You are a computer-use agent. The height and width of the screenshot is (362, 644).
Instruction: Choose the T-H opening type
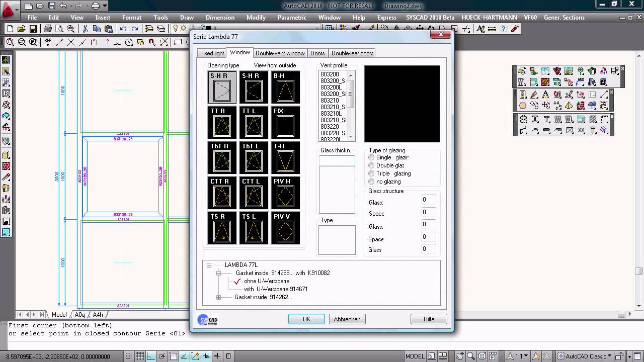coord(285,157)
